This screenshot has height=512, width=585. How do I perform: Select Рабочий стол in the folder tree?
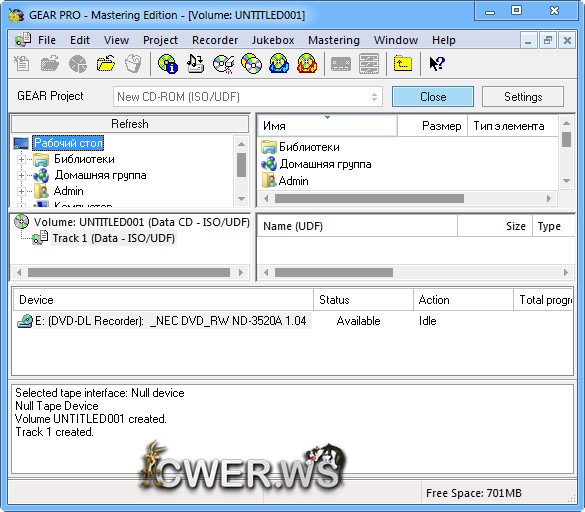(68, 143)
